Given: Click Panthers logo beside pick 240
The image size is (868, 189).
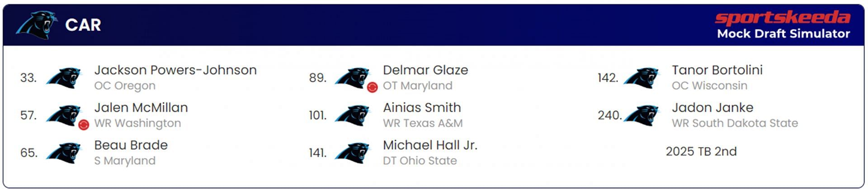Looking at the screenshot, I should pyautogui.click(x=641, y=116).
